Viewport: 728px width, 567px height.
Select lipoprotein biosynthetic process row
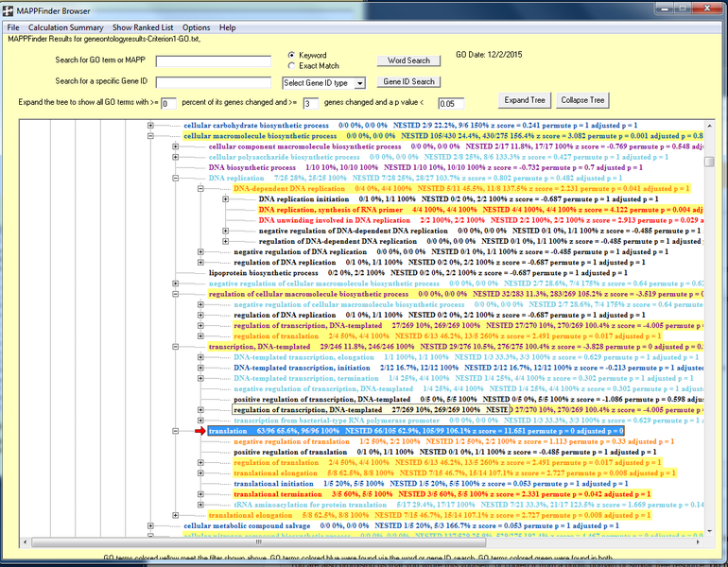click(418, 273)
